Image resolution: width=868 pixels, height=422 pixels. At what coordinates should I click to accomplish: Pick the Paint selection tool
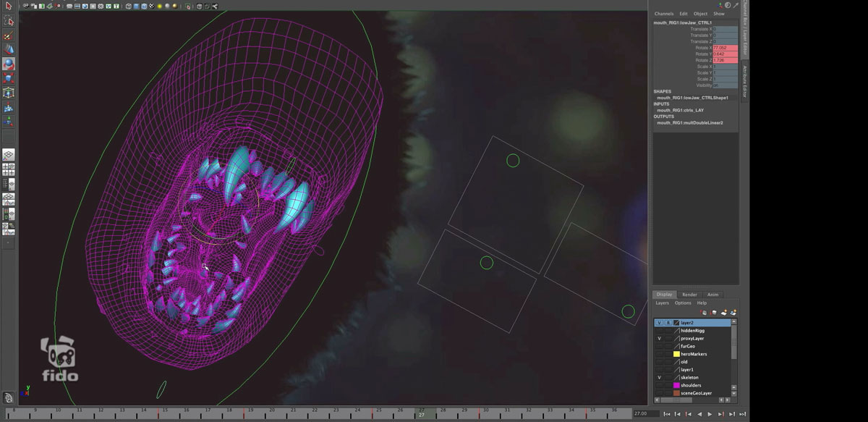click(9, 35)
